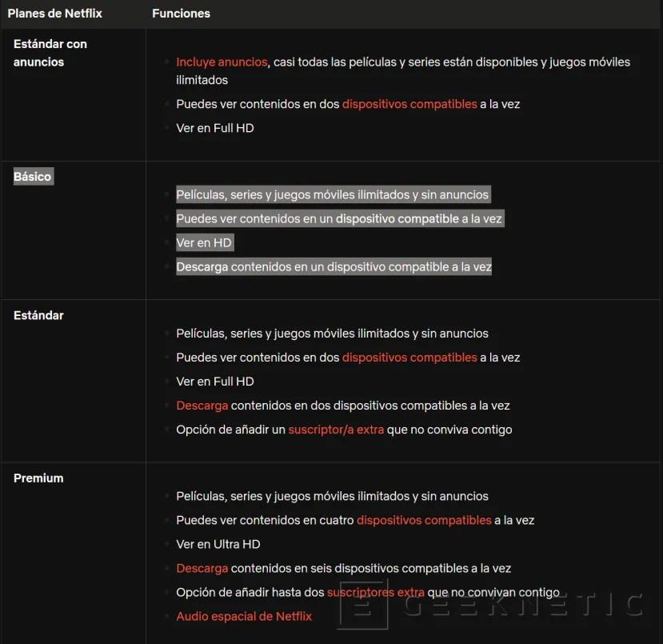The image size is (663, 644).
Task: Click 'Películas, series y juegos móviles' line in Premium row
Action: [x=332, y=496]
